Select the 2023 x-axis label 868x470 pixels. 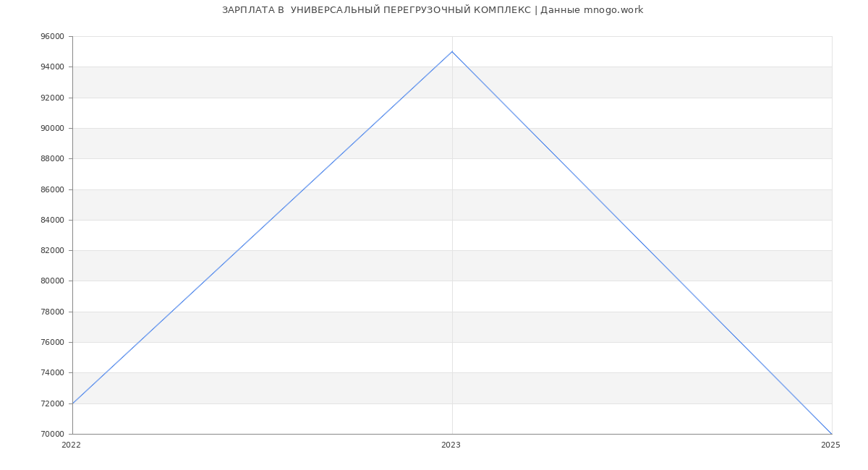click(451, 445)
